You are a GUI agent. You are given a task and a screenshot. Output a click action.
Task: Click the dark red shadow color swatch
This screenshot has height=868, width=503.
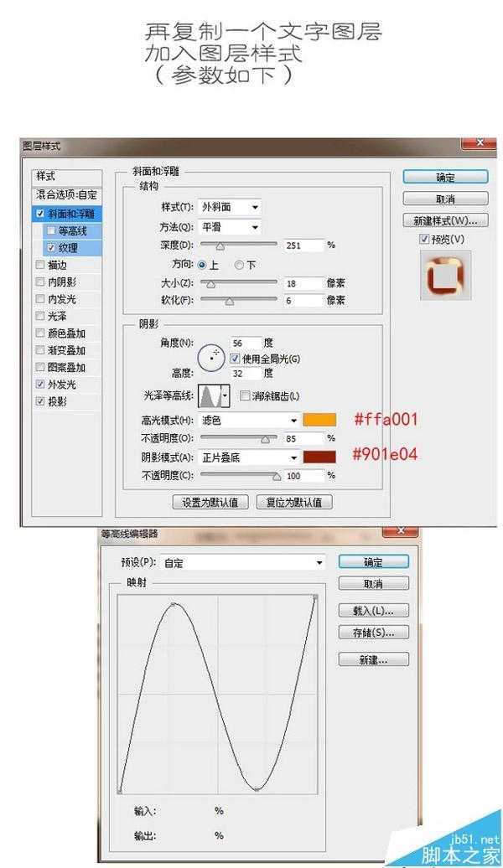[319, 457]
